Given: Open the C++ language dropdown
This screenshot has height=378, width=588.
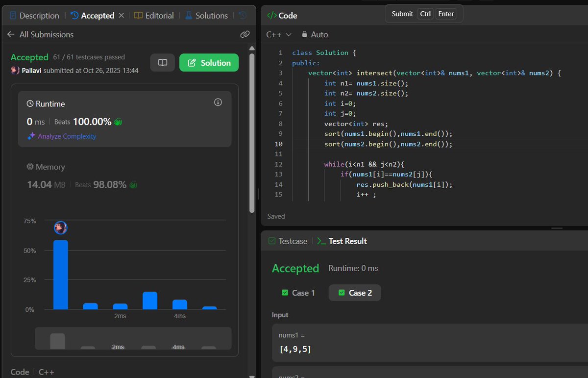Looking at the screenshot, I should tap(279, 34).
